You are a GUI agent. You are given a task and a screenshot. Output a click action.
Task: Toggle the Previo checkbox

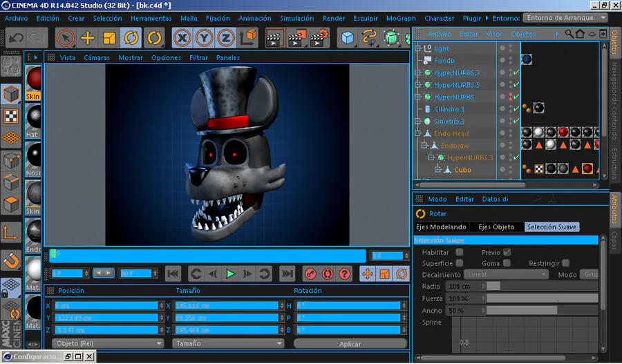(507, 252)
